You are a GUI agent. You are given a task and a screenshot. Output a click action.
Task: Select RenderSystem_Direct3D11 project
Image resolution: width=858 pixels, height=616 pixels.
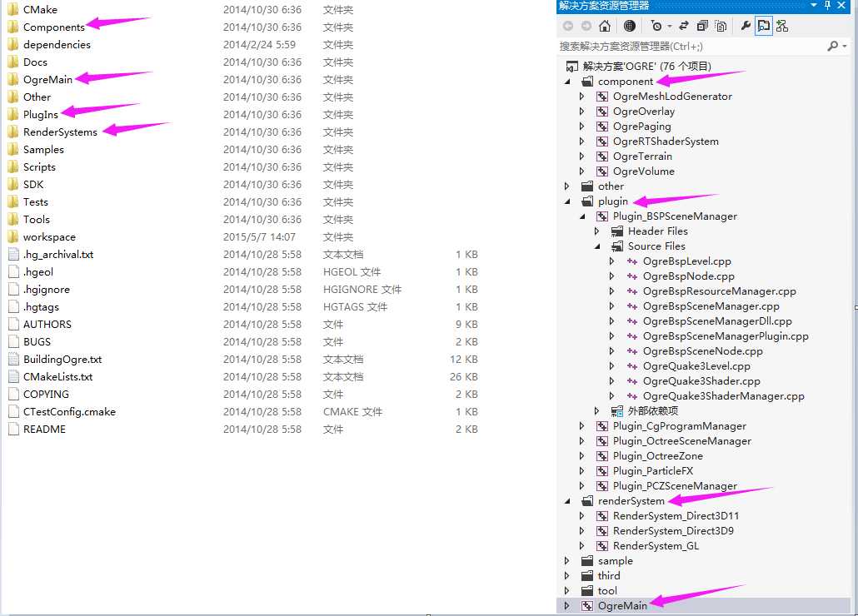[x=676, y=516]
